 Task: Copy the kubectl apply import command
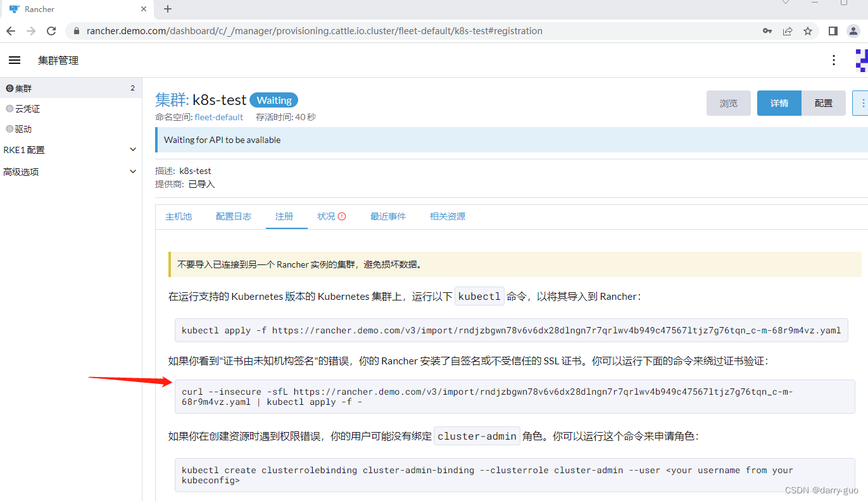pyautogui.click(x=511, y=330)
